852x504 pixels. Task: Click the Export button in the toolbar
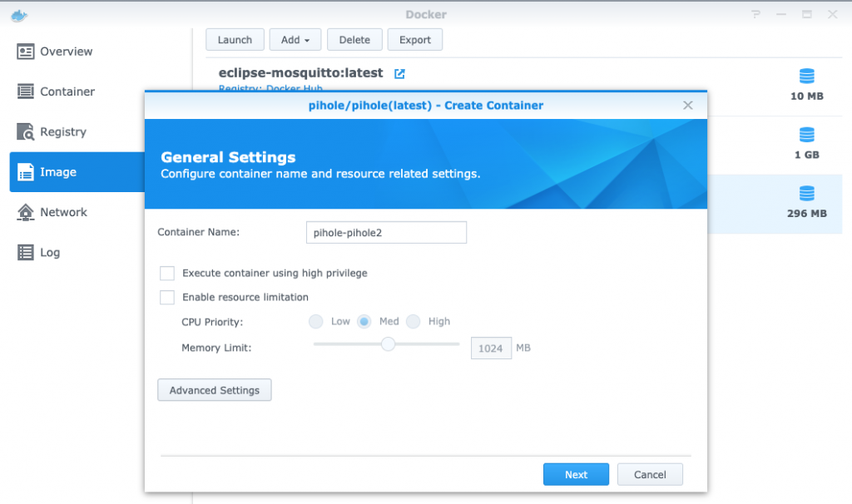pos(414,40)
